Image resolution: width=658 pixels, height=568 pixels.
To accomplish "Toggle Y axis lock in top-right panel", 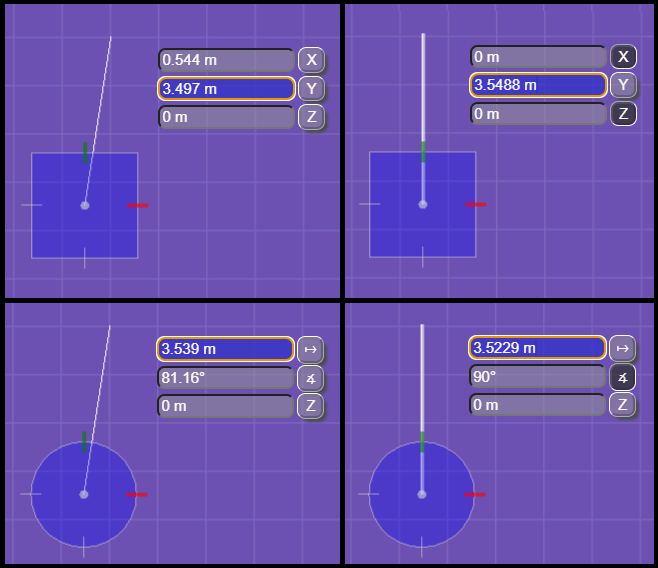I will [x=623, y=85].
